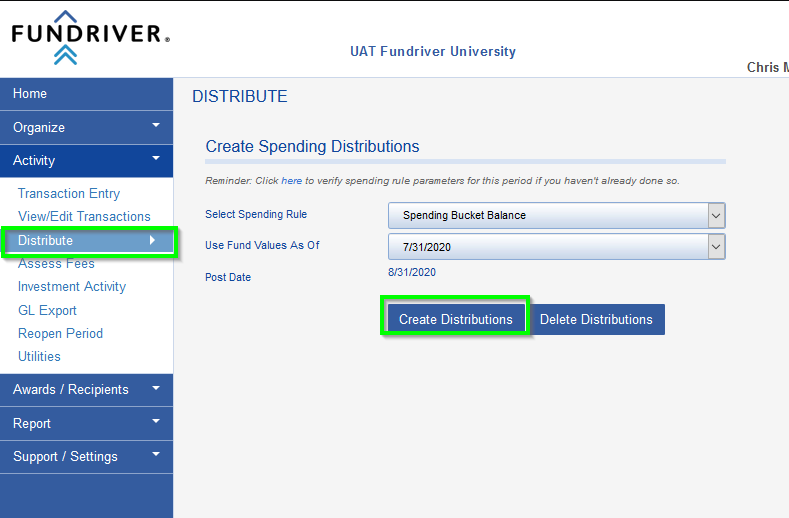The image size is (789, 518).
Task: Open Investment Activity
Action: click(x=72, y=286)
